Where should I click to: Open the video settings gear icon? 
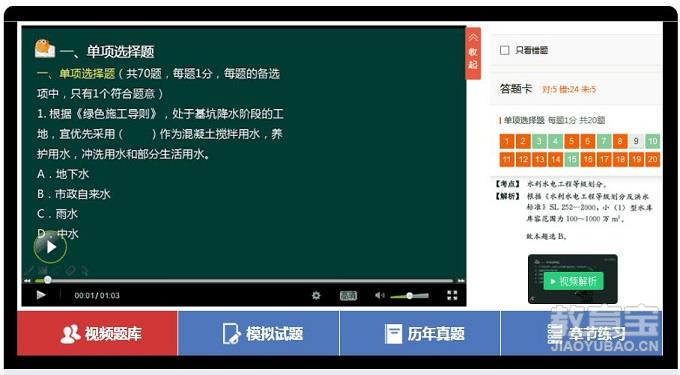click(x=316, y=295)
